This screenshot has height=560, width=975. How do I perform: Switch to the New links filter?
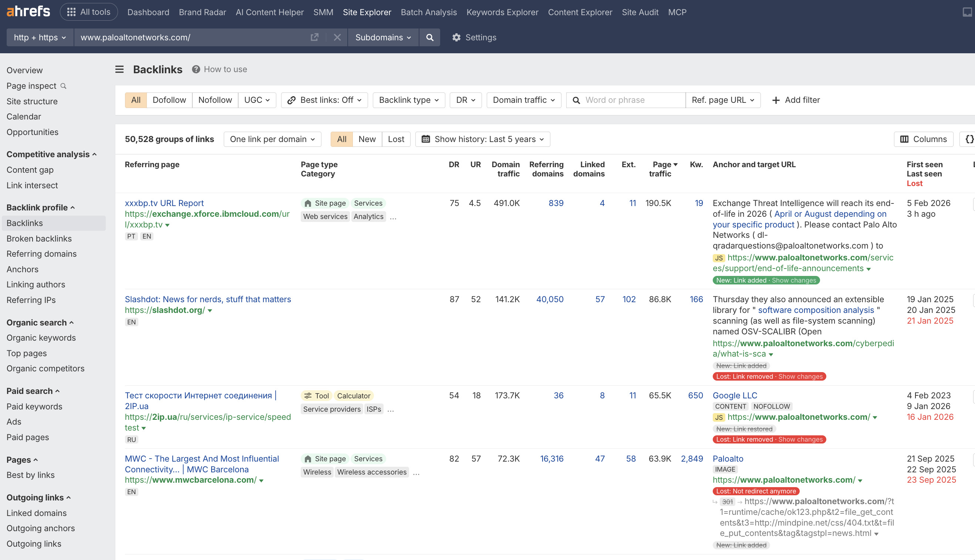point(367,139)
